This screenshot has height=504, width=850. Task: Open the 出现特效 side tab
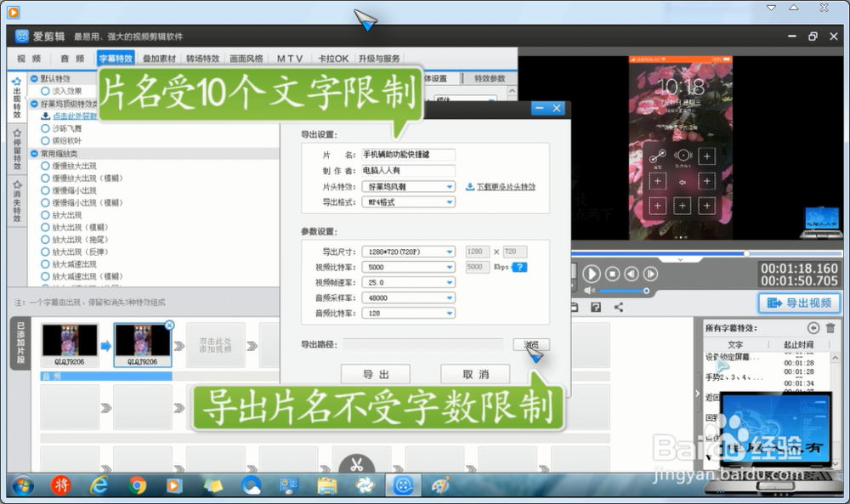pos(17,98)
